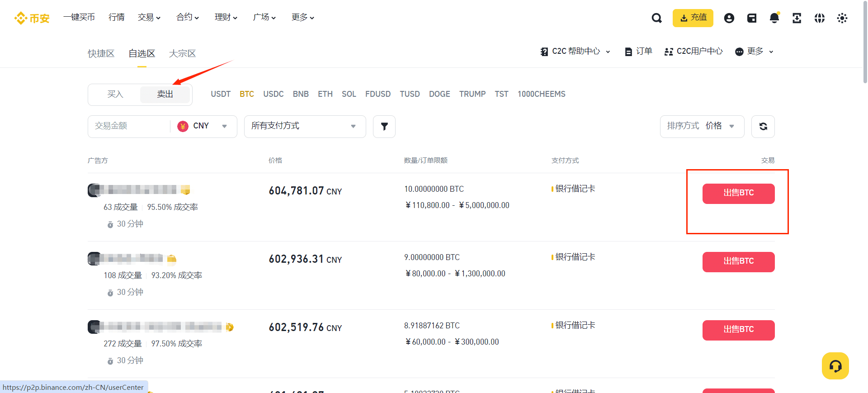
Task: Click merchant badge on 604,781.07 advertiser
Action: [x=185, y=190]
